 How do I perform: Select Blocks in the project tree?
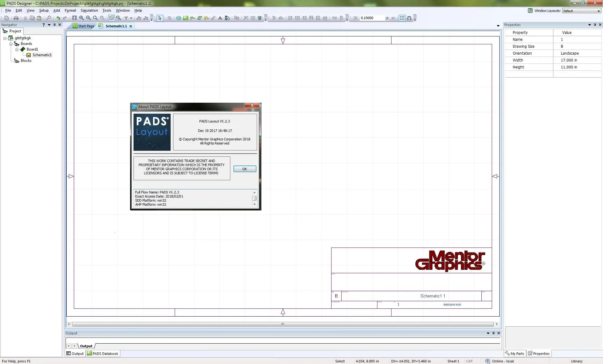tap(26, 61)
